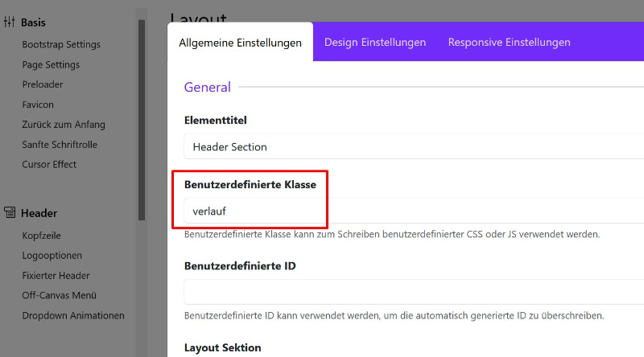Open the Cursor Effect settings
The image size is (644, 357).
(49, 165)
